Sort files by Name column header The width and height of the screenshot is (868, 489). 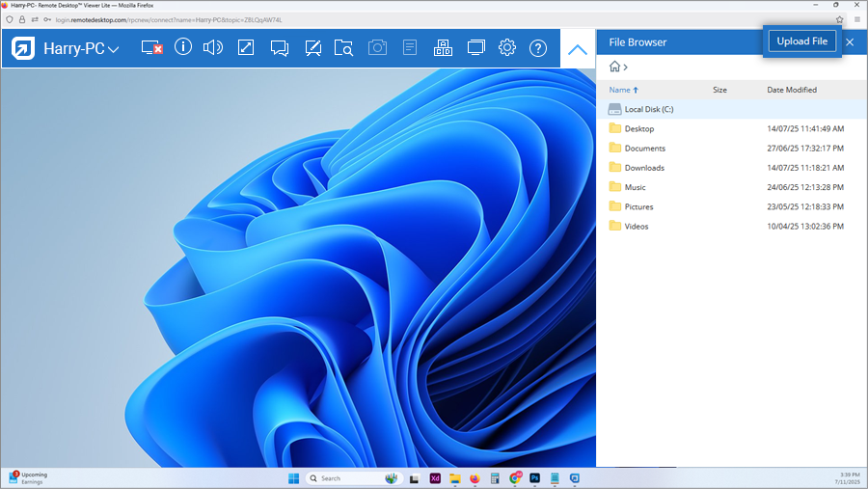coord(619,90)
